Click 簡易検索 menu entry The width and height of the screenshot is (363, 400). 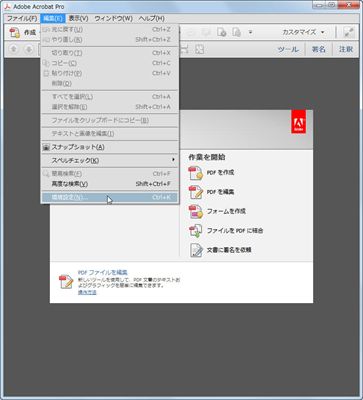(110, 174)
